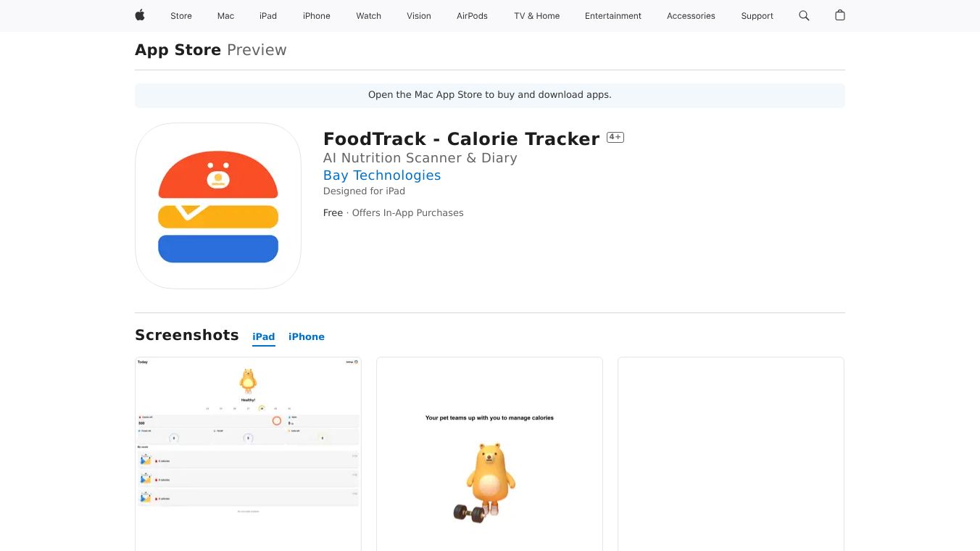Open the Watch navigation item
The height and width of the screenshot is (551, 980).
point(369,16)
